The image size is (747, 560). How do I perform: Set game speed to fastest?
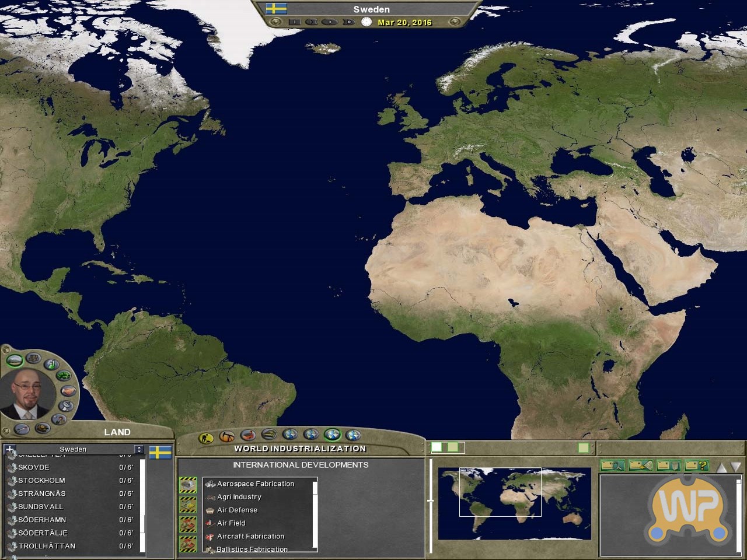tap(348, 22)
